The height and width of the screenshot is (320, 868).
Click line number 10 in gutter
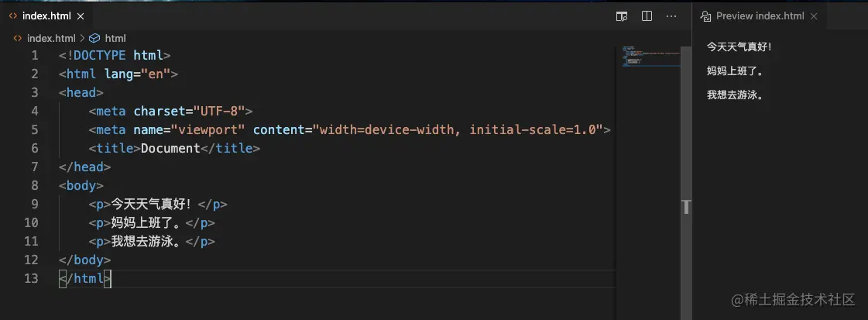click(32, 222)
